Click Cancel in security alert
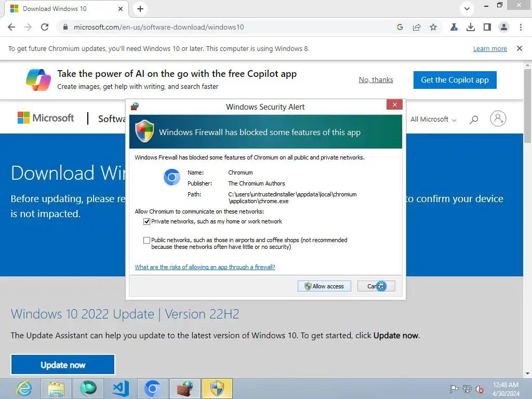Screen dimensions: 532x399 [x=376, y=286]
